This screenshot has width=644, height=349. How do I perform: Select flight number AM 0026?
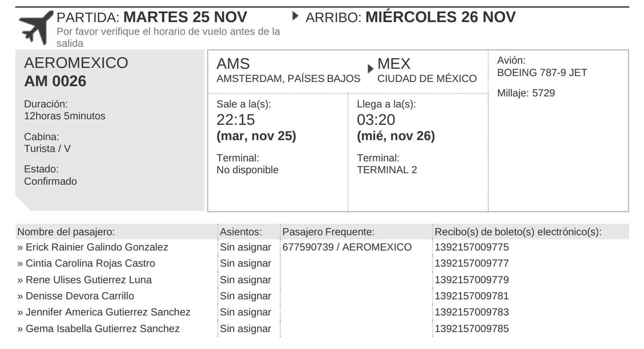[55, 81]
